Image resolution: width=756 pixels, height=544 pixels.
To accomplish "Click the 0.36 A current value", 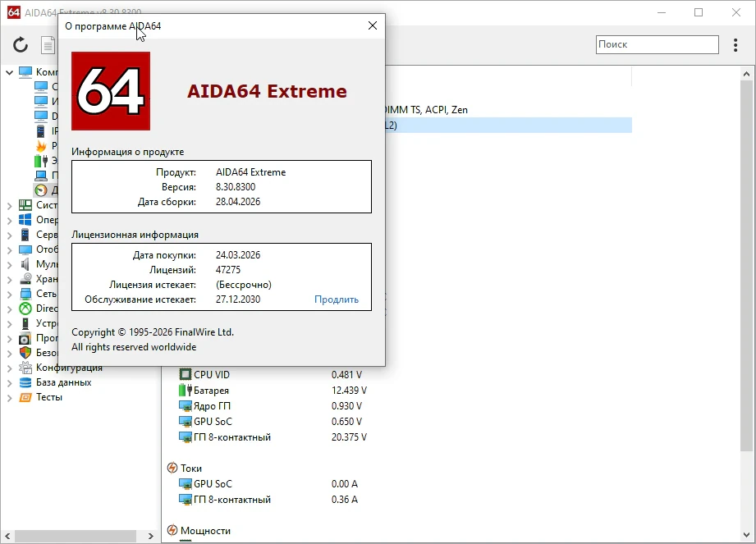I will coord(345,500).
